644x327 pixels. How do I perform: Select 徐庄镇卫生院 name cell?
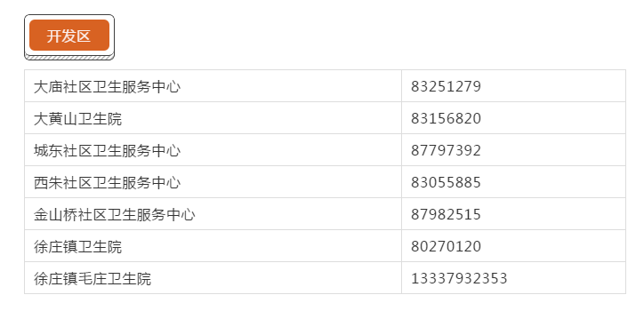click(x=213, y=246)
